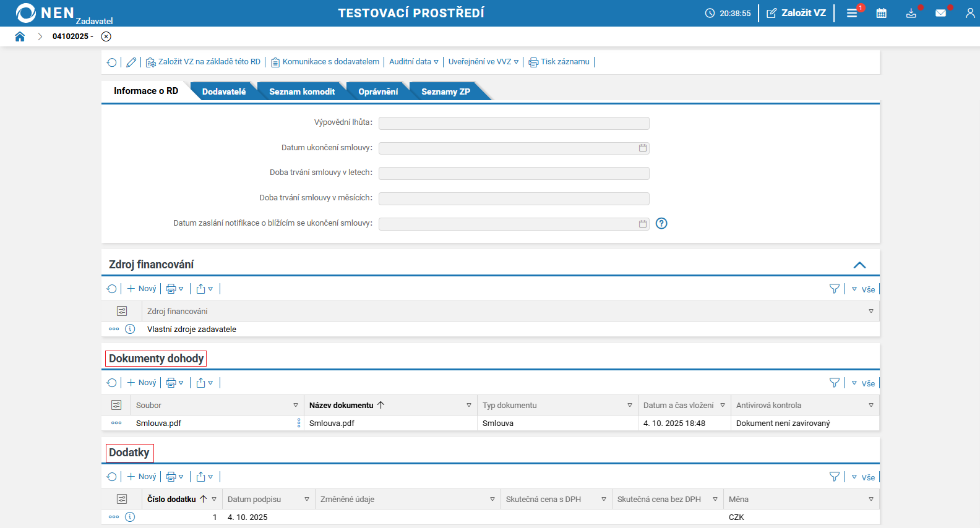Click the help question mark icon
The image size is (980, 528).
tap(661, 223)
